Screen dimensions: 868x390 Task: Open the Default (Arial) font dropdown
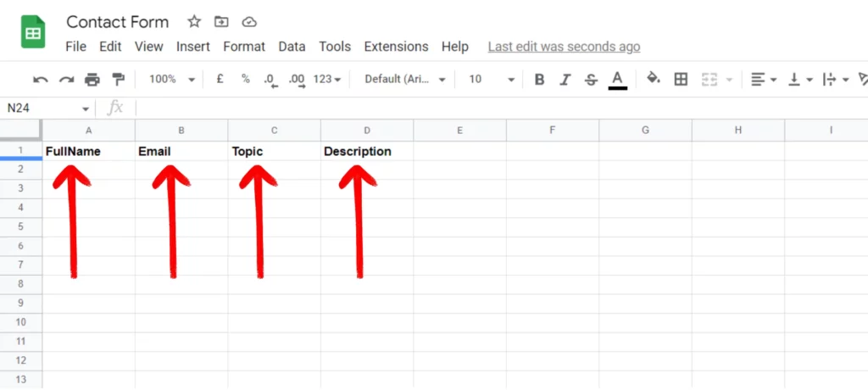(x=405, y=79)
